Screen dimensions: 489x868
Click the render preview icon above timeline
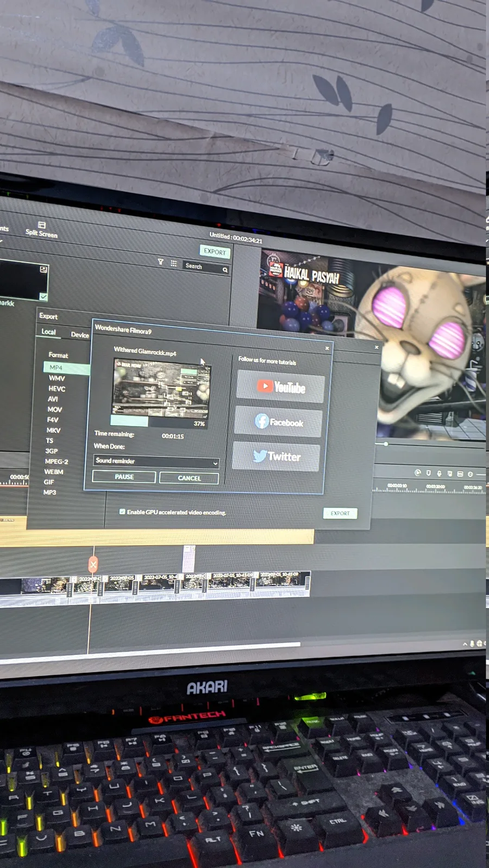[418, 473]
